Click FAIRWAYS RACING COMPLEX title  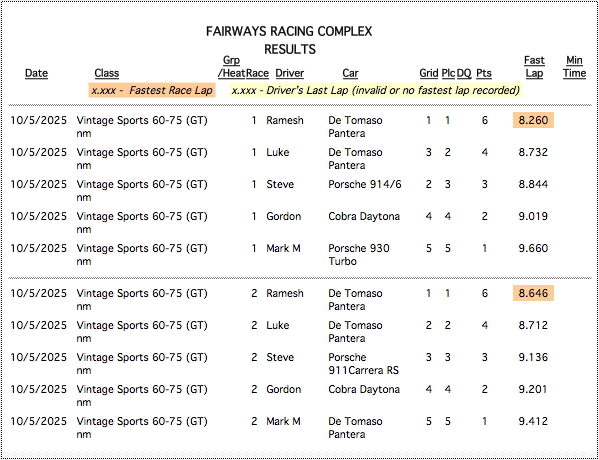click(289, 31)
